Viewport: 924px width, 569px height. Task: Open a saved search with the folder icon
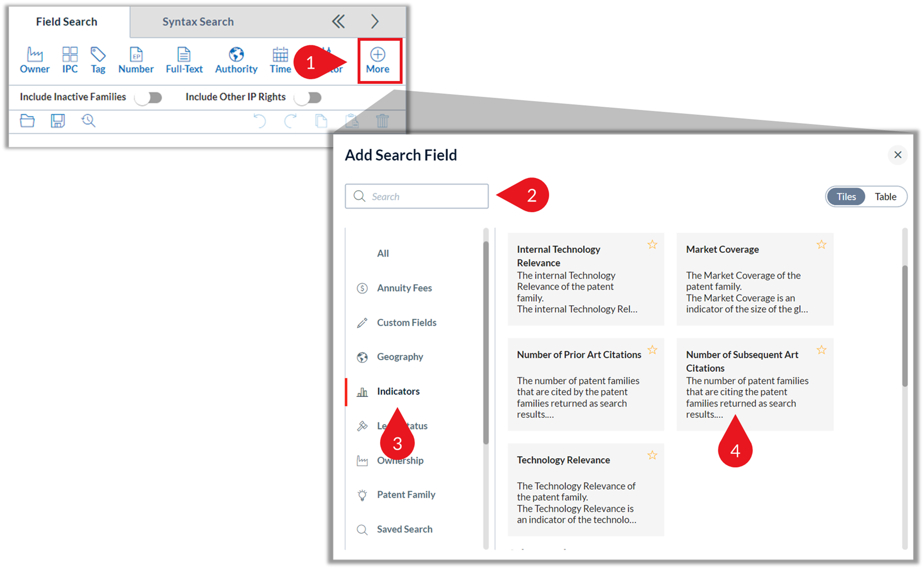27,121
